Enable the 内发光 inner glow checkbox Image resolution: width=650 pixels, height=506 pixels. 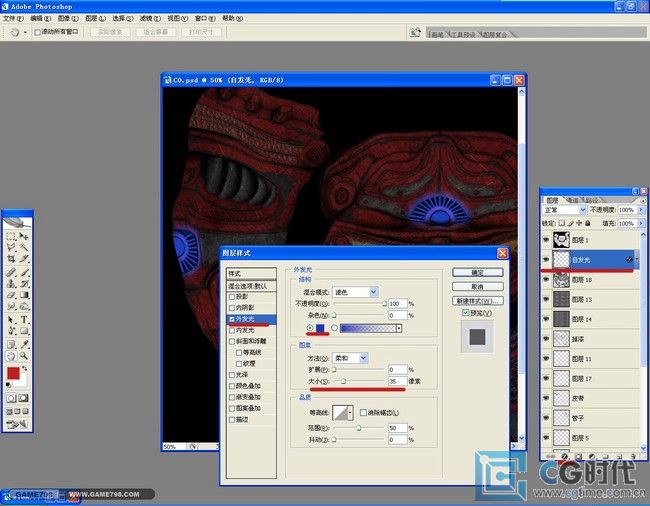click(232, 330)
